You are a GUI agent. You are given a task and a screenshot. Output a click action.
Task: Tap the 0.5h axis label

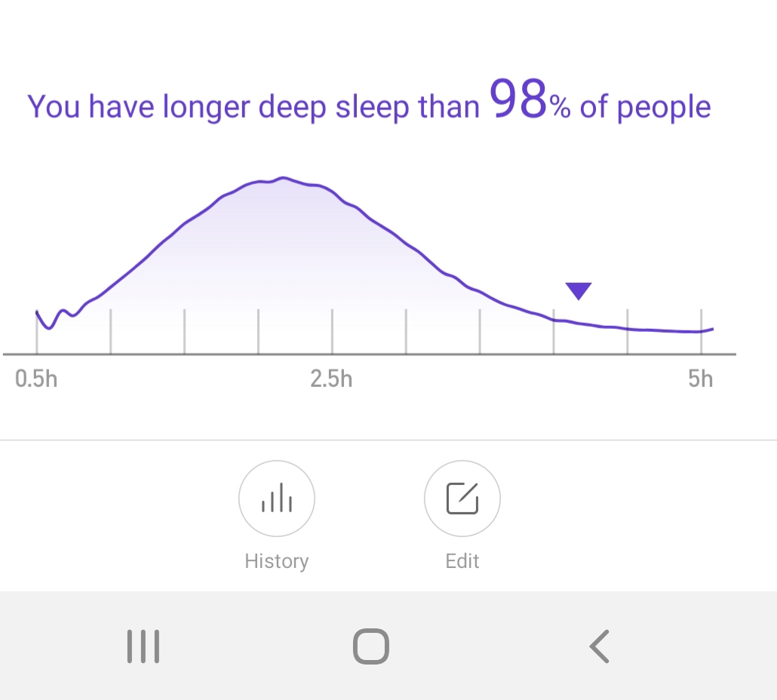(36, 379)
